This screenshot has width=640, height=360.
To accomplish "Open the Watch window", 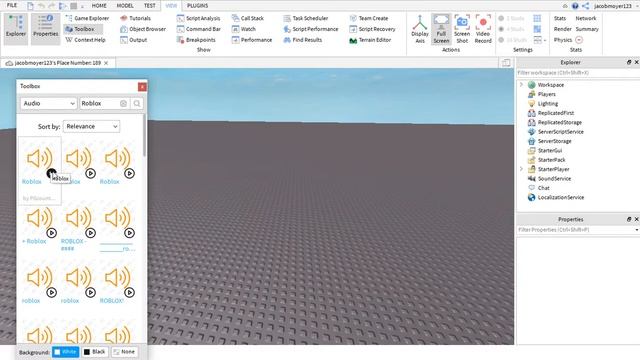I will [244, 29].
